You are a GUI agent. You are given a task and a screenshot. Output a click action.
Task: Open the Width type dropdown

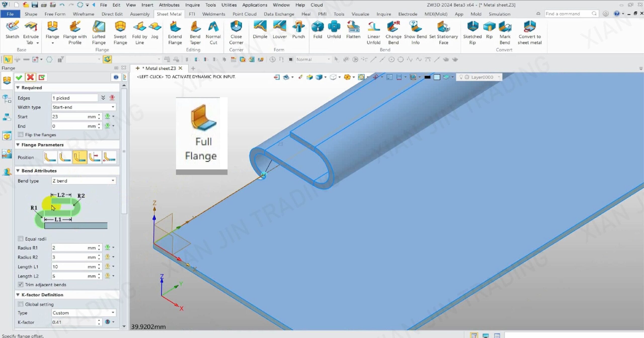tap(84, 107)
